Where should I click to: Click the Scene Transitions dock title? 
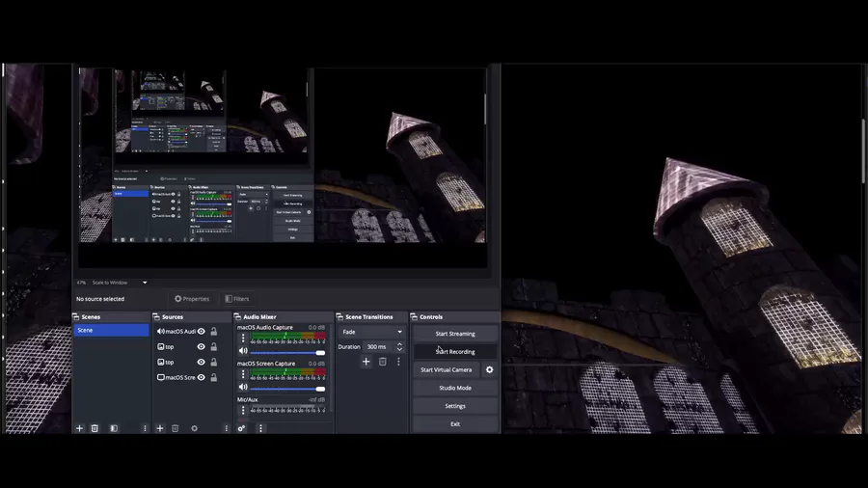[x=369, y=317]
